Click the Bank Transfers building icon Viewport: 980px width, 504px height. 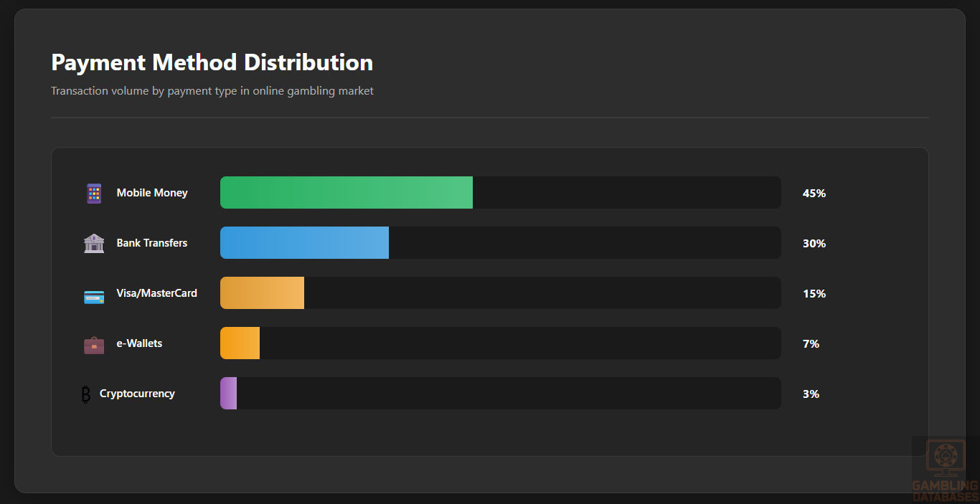point(94,244)
